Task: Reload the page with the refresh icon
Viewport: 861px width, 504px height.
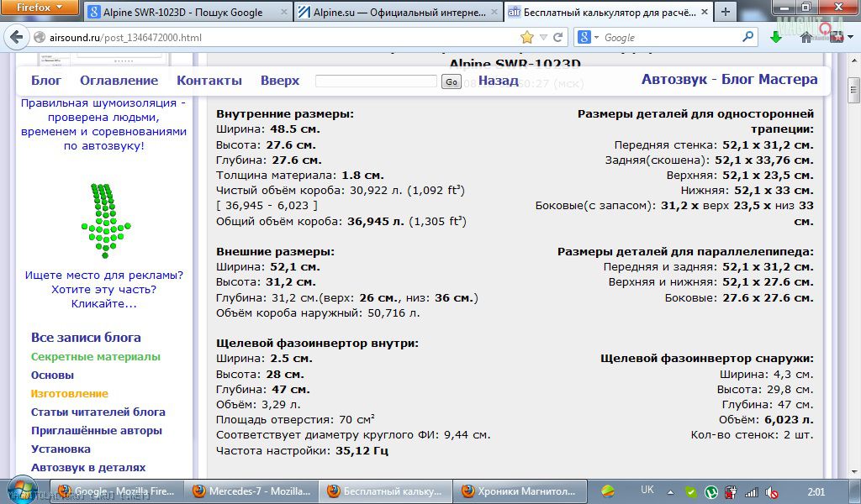Action: (558, 37)
